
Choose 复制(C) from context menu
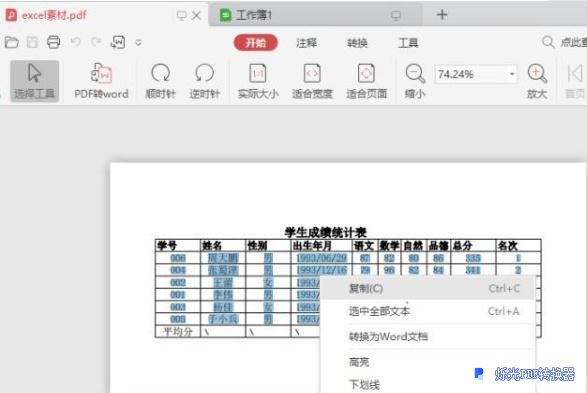click(428, 289)
